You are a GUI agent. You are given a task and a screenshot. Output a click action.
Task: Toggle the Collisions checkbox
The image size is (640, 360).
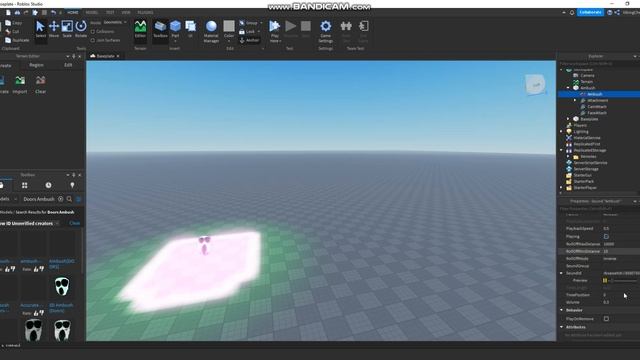point(93,31)
